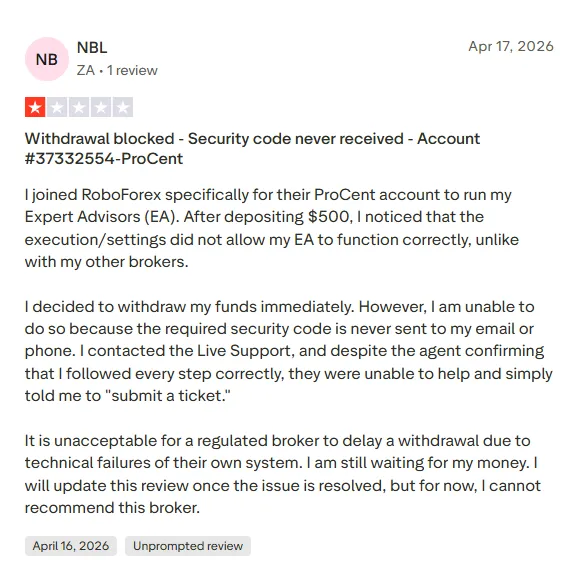Click the paragraph starting I decided to withdraw
This screenshot has width=574, height=577.
pos(288,351)
